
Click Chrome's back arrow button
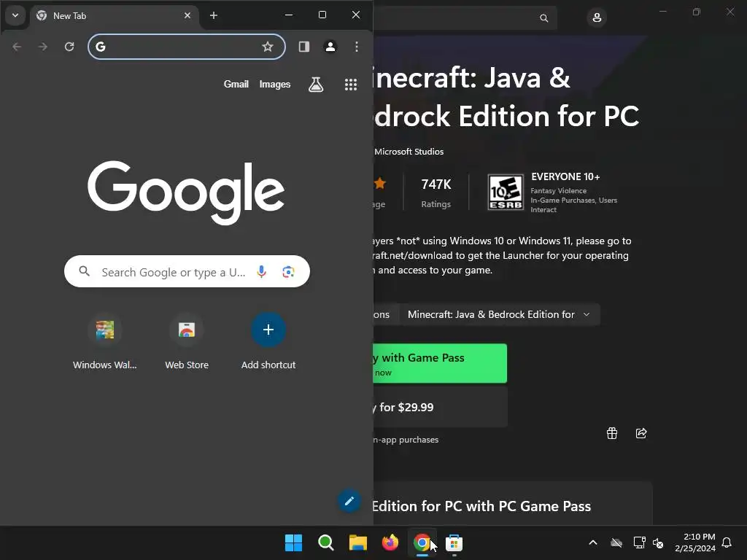[17, 47]
